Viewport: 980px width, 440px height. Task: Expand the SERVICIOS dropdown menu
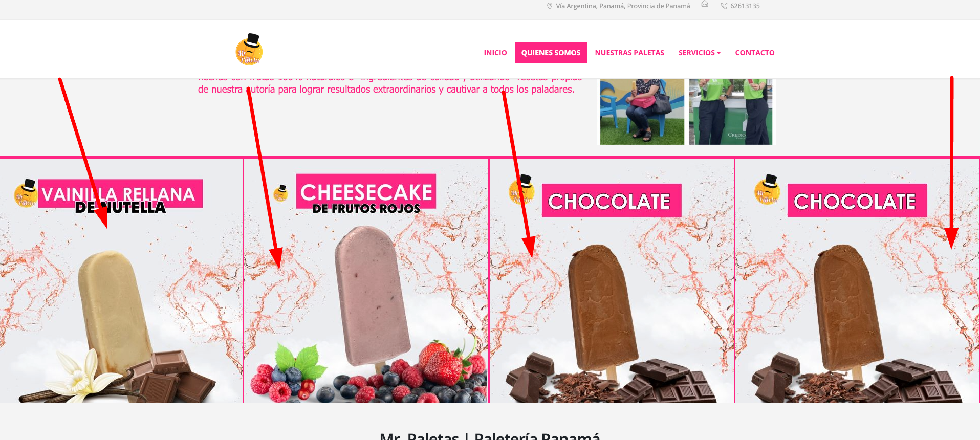click(700, 53)
